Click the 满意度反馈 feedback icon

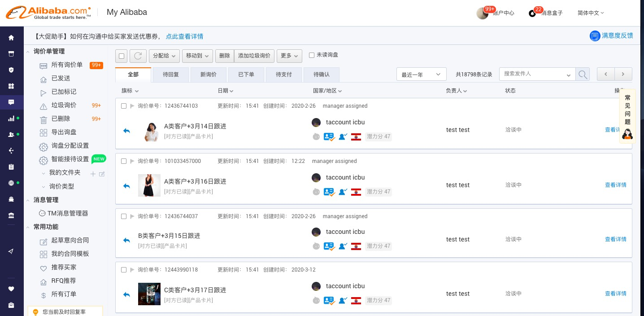(595, 36)
